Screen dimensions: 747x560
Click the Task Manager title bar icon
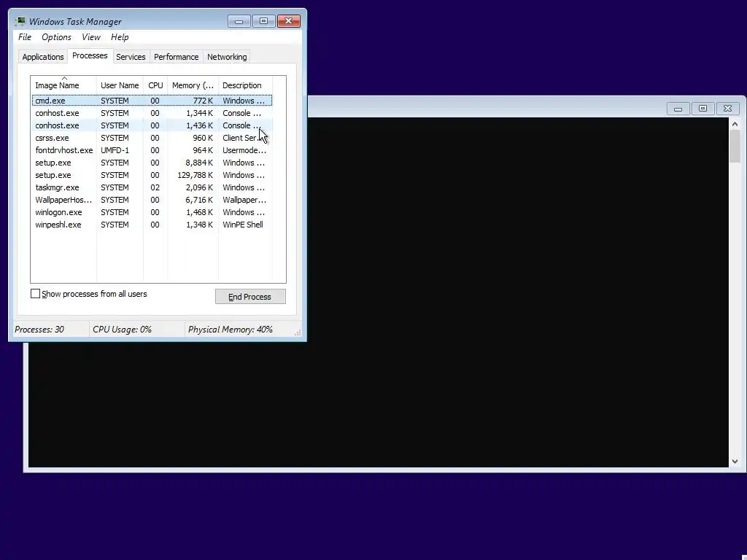pos(20,21)
